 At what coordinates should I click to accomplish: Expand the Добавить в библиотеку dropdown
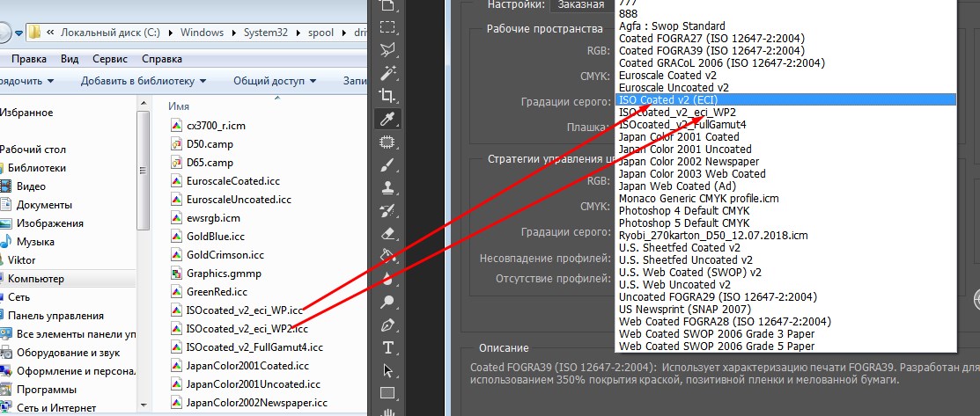144,81
